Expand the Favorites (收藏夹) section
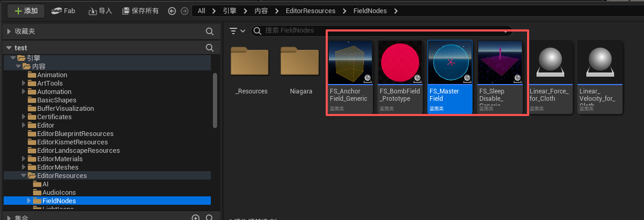The height and width of the screenshot is (220, 644). (x=9, y=32)
